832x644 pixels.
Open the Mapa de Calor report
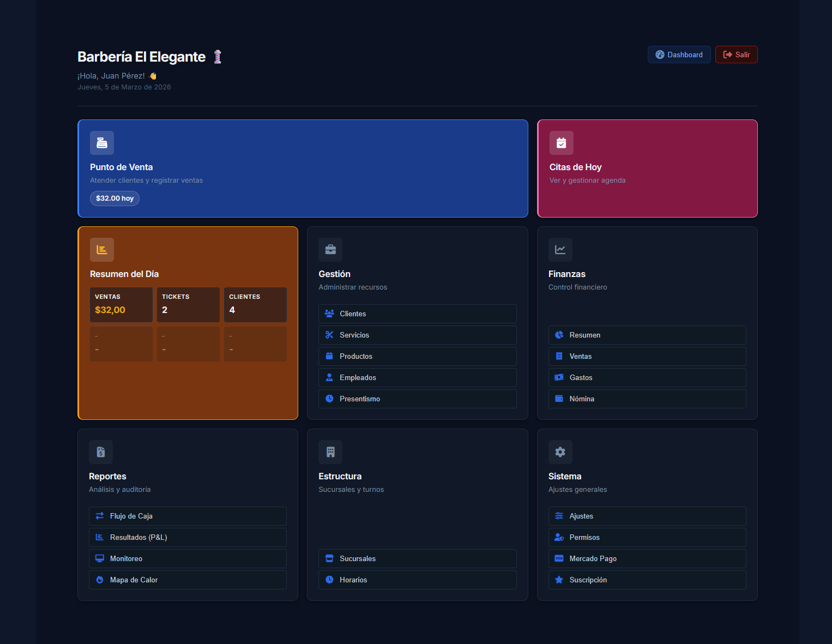tap(187, 580)
